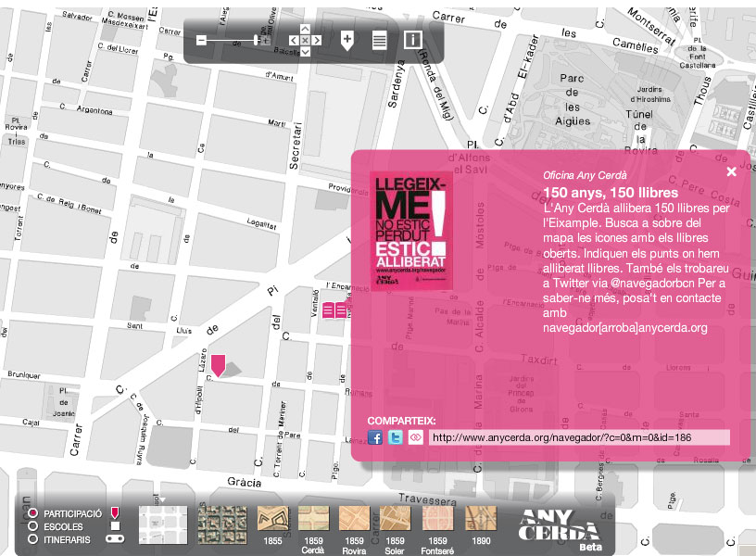Viewport: 756px width, 556px height.
Task: Select the 1859 Rovira map
Action: pos(354,519)
